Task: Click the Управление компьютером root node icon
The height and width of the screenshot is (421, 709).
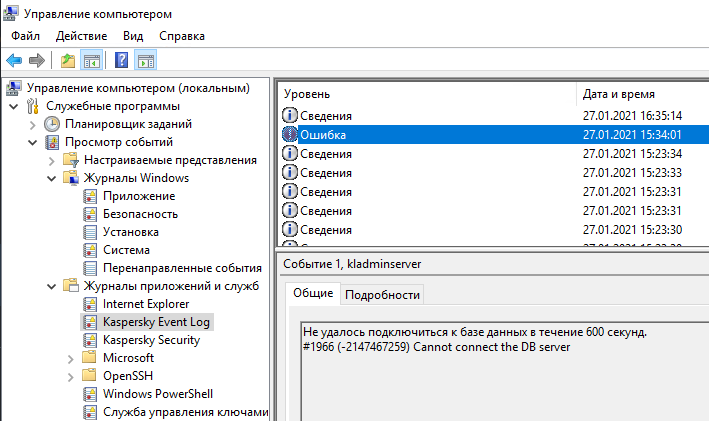Action: pyautogui.click(x=14, y=88)
